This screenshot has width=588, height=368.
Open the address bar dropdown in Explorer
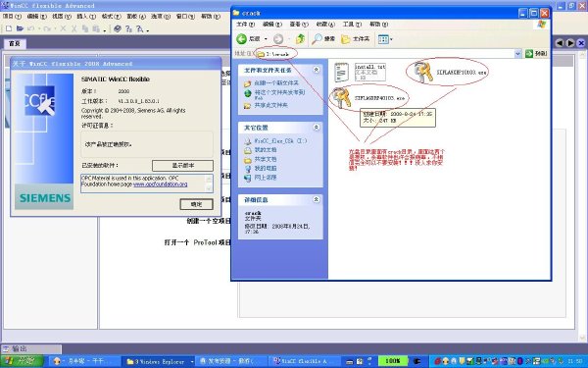click(517, 54)
